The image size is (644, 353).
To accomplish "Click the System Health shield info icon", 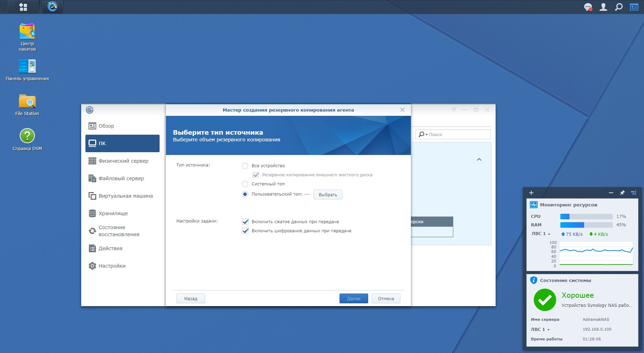I will [x=534, y=280].
